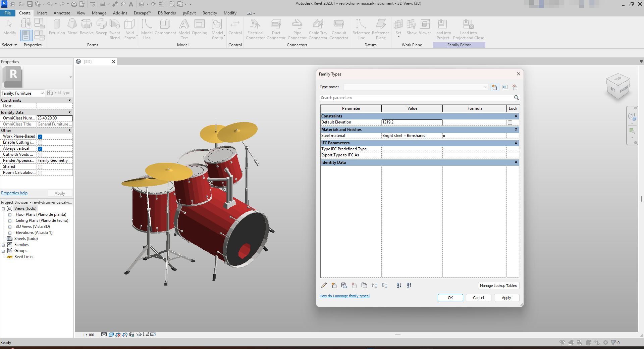Click Print icon in quick access toolbar

(74, 4)
